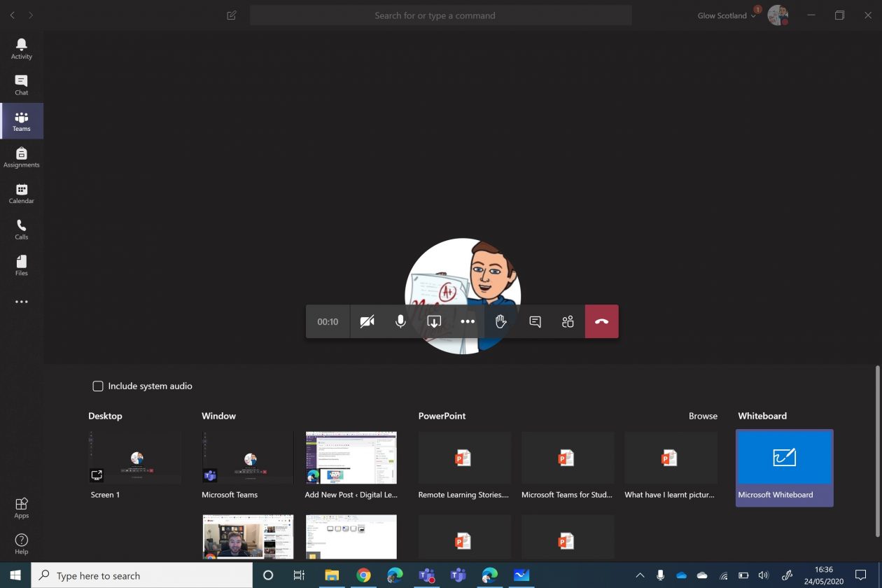Open Cortana circle on taskbar
The image size is (882, 588).
pos(267,575)
